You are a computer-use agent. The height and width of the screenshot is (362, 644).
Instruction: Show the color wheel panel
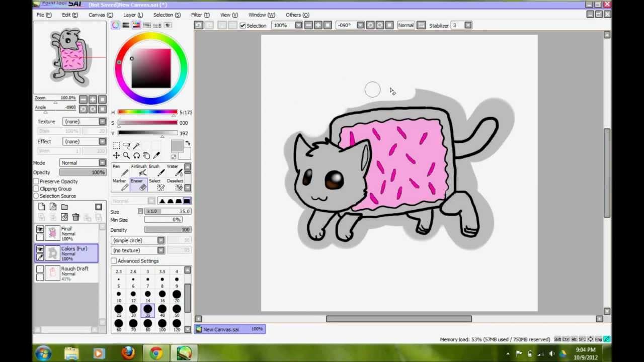coord(116,25)
